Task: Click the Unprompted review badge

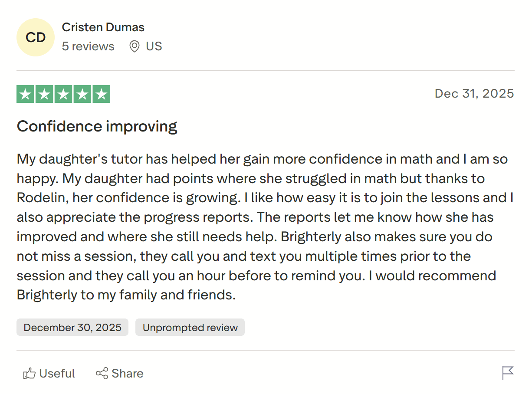Action: 190,327
